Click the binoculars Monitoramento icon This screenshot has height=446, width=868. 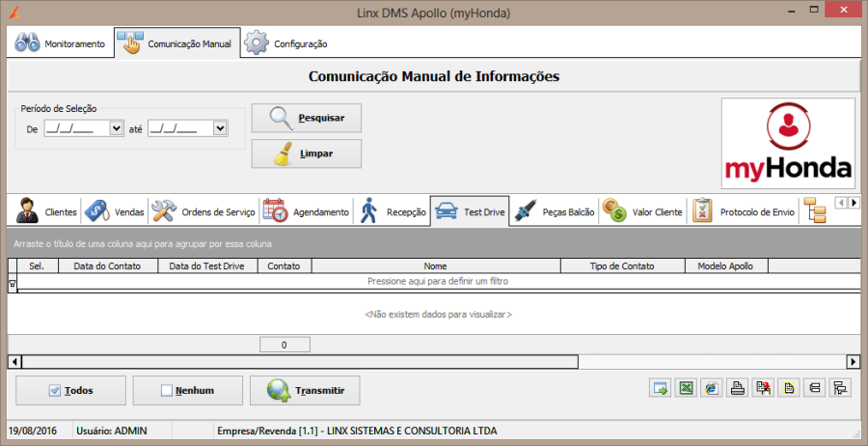pyautogui.click(x=27, y=43)
